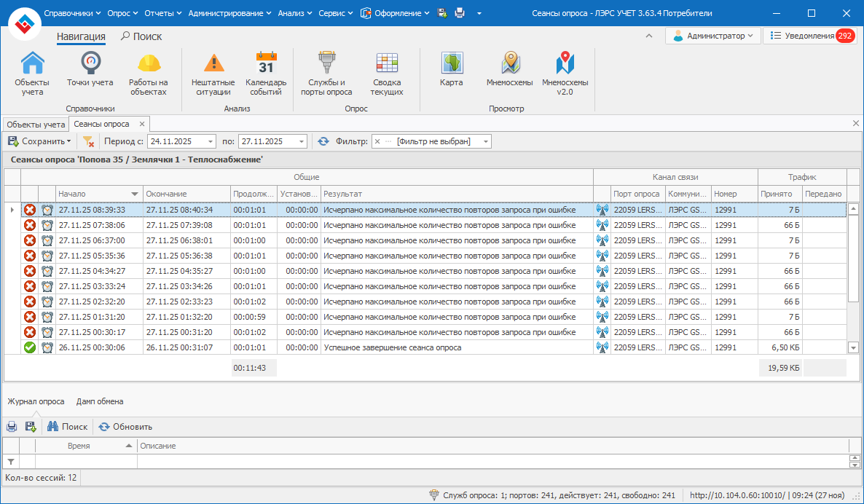Open the Уведомления notifications button
864x504 pixels.
[809, 36]
